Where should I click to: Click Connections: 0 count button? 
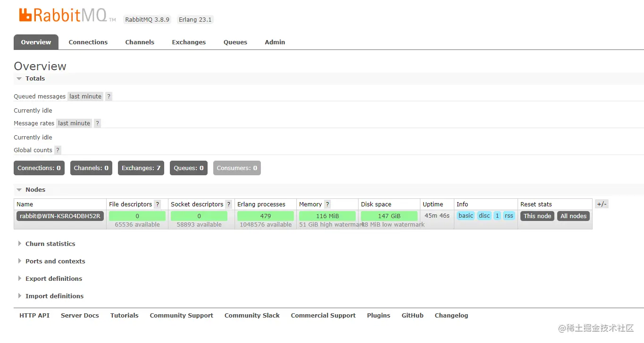pos(39,168)
